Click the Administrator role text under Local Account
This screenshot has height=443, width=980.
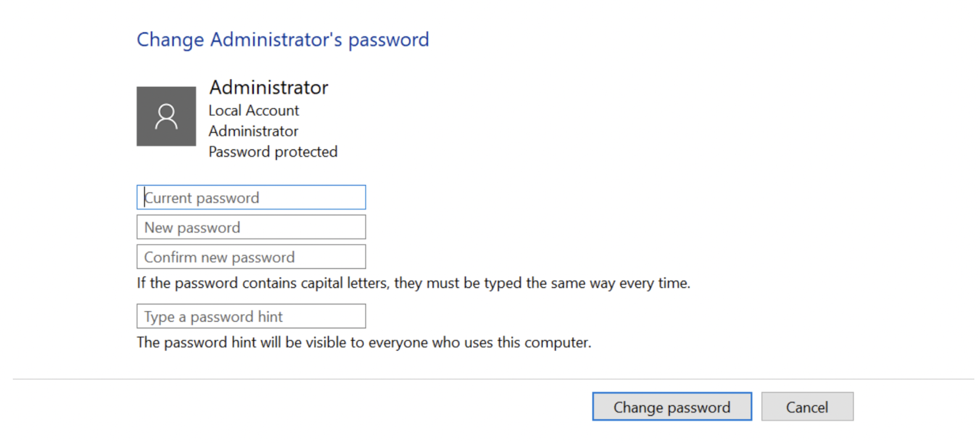coord(253,131)
